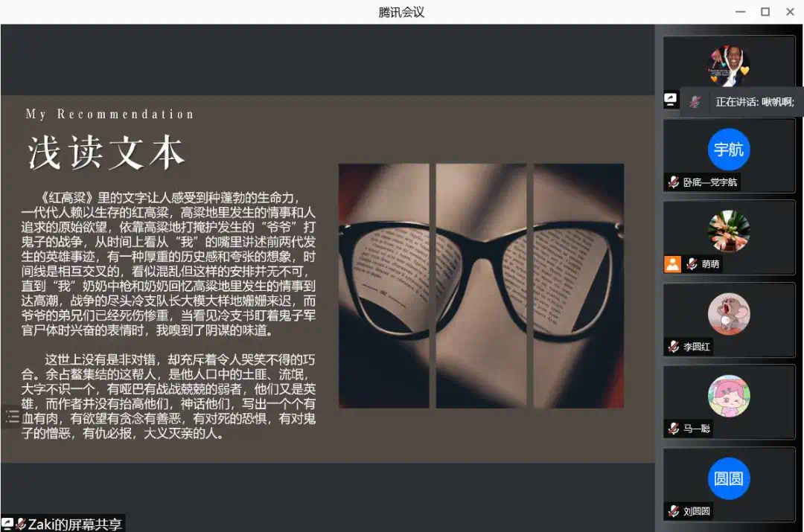The height and width of the screenshot is (532, 804).
Task: Click the 浅读文本 slide heading
Action: tap(106, 153)
